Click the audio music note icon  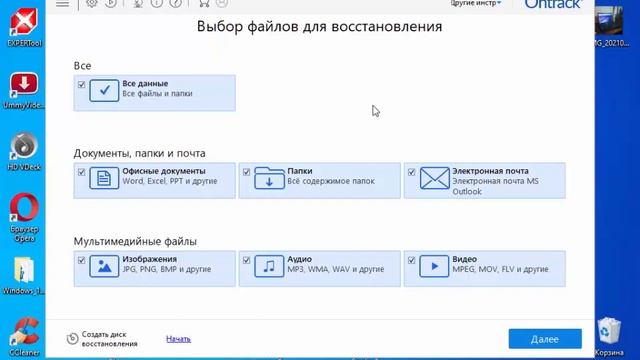click(x=269, y=266)
